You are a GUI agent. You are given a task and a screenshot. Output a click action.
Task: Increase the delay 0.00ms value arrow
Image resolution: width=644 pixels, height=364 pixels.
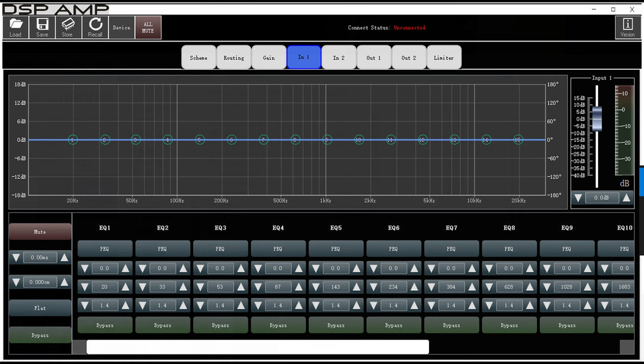[x=65, y=258]
